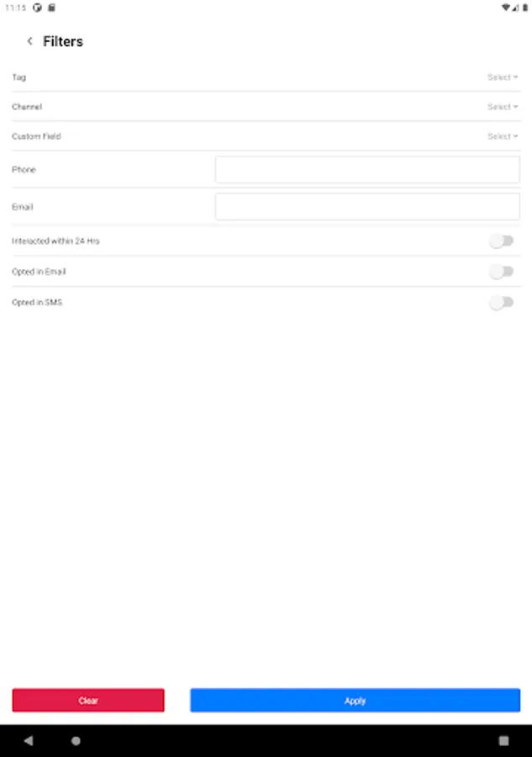
Task: Tap the battery status icon
Action: click(524, 8)
